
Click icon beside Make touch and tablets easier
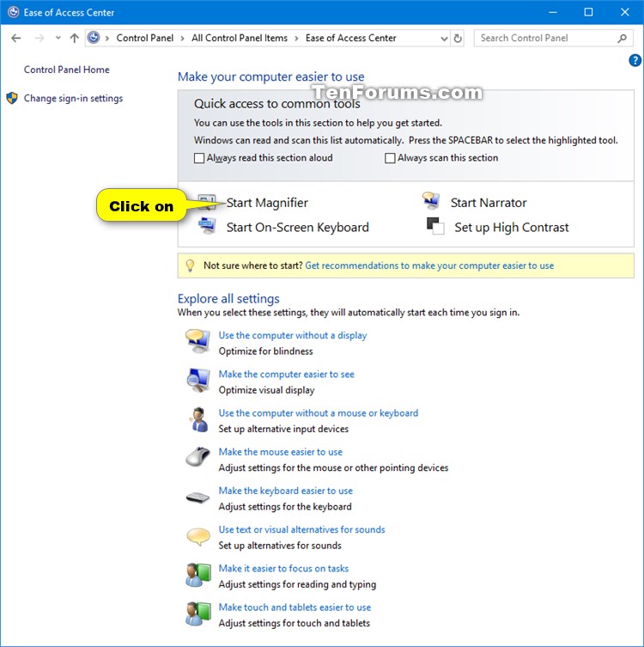(x=197, y=613)
